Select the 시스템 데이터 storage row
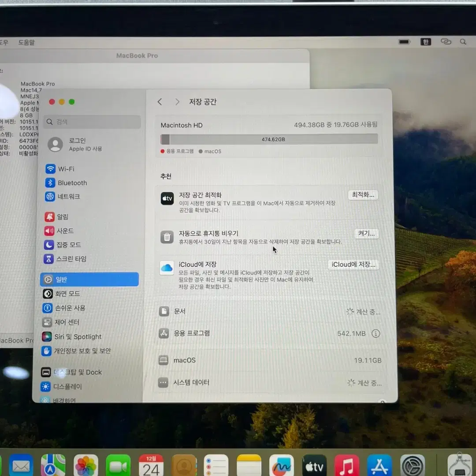The image size is (476, 476). [x=270, y=383]
